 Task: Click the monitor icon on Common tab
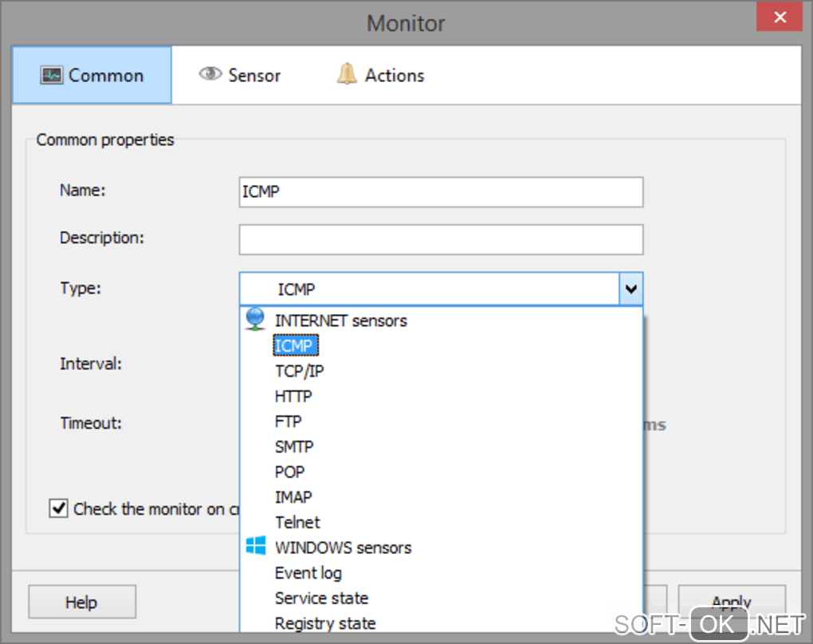pyautogui.click(x=52, y=76)
